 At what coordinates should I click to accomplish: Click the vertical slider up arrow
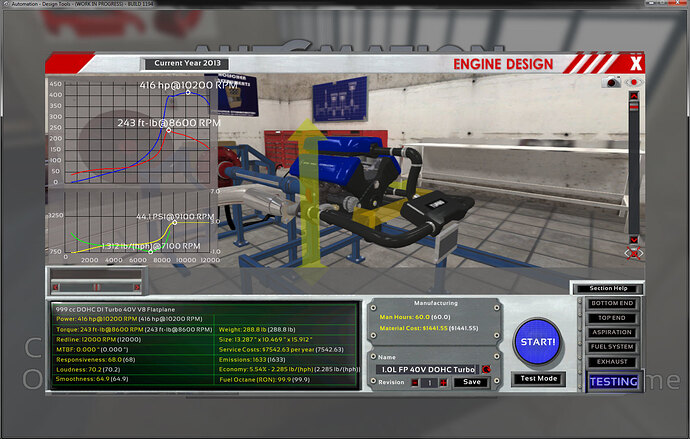pyautogui.click(x=634, y=96)
